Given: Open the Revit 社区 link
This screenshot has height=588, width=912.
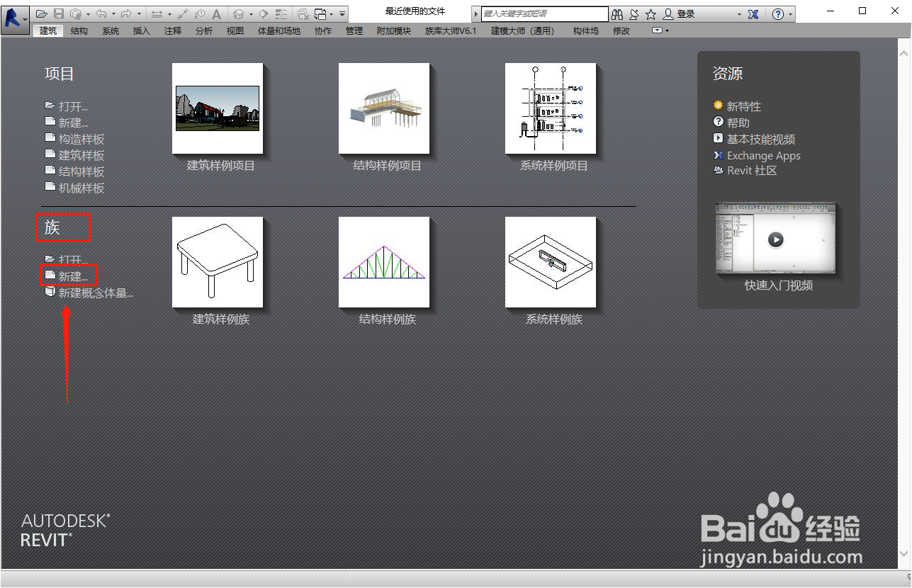Looking at the screenshot, I should (745, 171).
